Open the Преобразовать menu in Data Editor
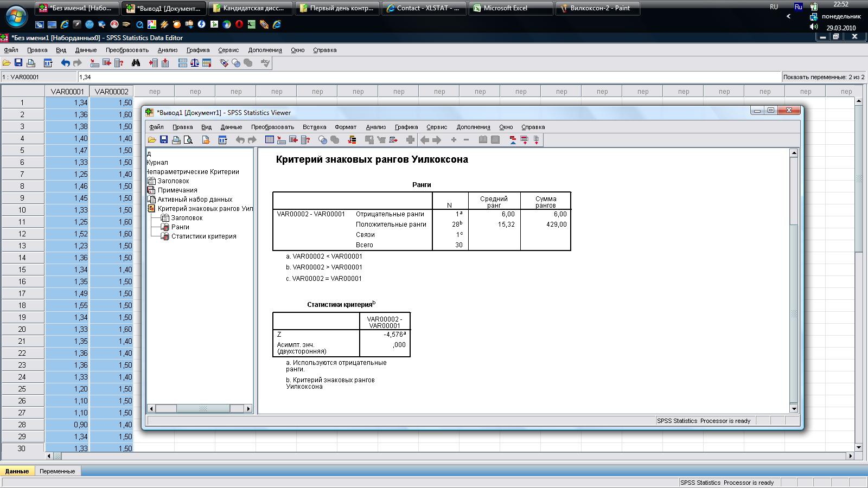The image size is (868, 488). [x=127, y=50]
